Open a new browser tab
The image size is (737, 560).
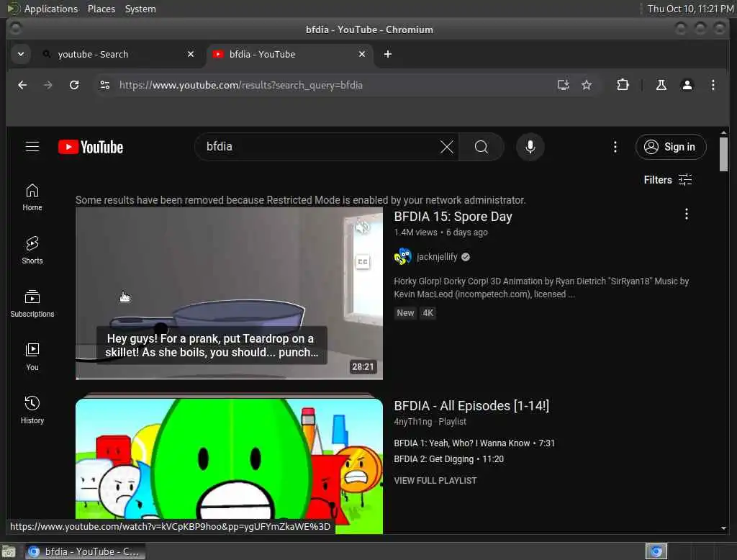click(387, 54)
